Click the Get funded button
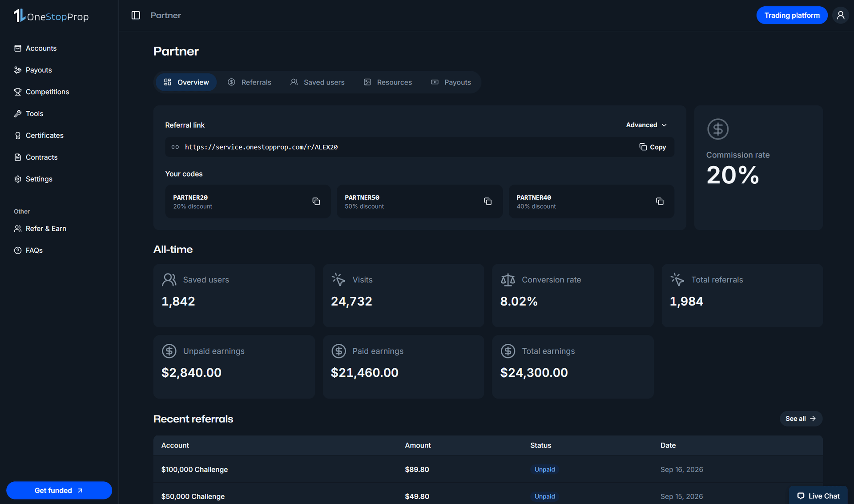Viewport: 854px width, 504px height. 59,490
